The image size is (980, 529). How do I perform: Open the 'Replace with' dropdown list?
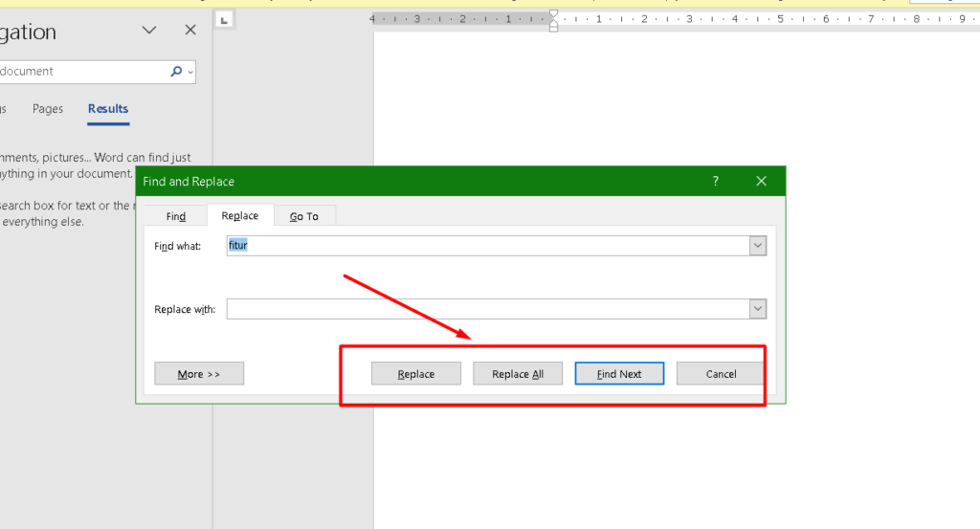[x=758, y=309]
